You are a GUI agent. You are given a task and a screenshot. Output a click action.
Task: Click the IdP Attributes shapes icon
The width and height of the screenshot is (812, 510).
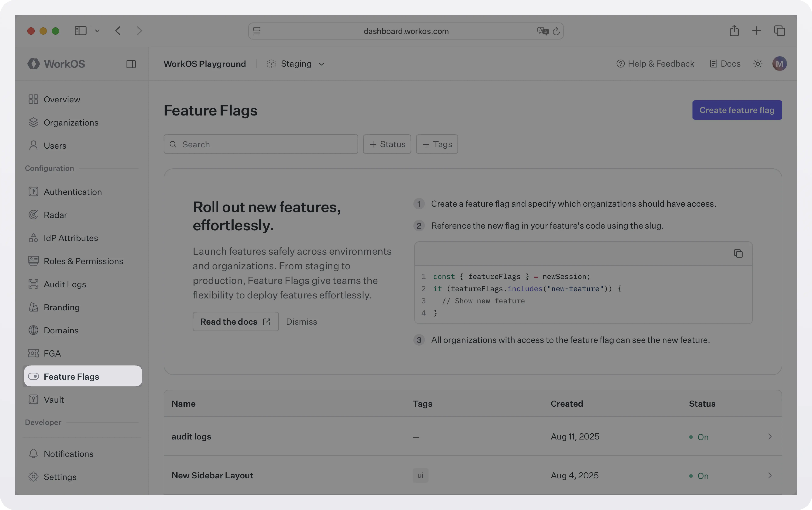(33, 238)
